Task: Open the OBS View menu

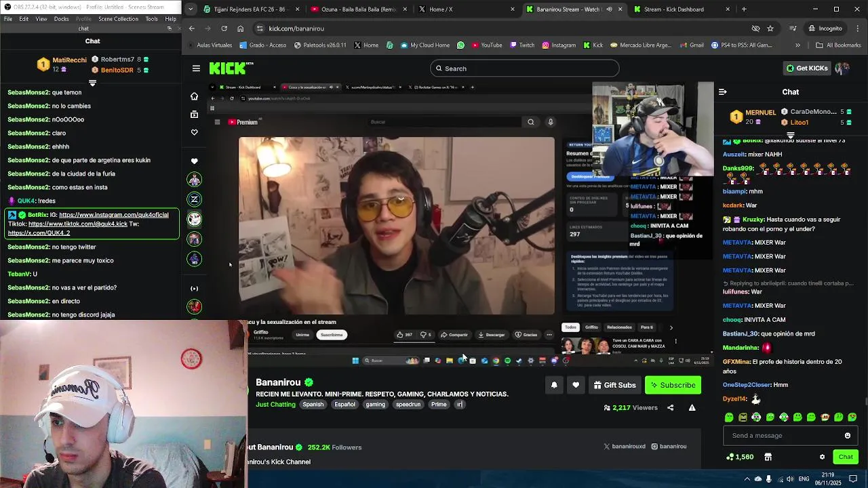Action: (41, 19)
